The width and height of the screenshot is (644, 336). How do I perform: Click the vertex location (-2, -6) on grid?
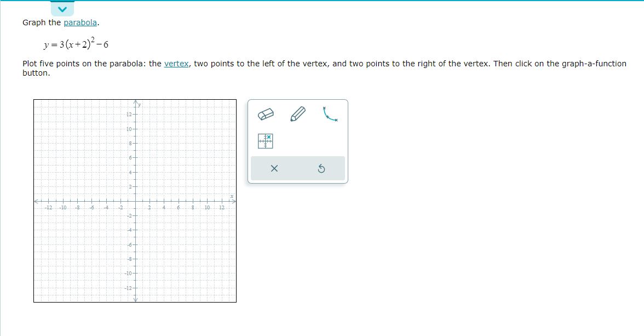[120, 244]
